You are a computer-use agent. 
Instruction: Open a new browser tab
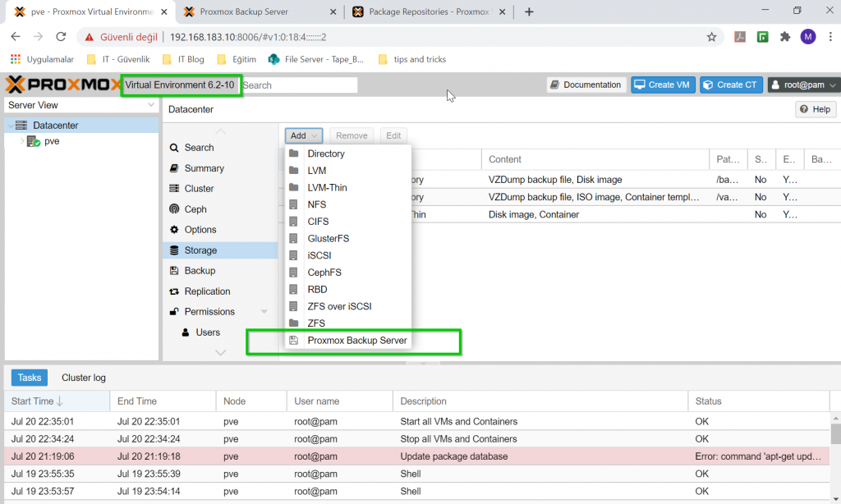click(x=529, y=11)
